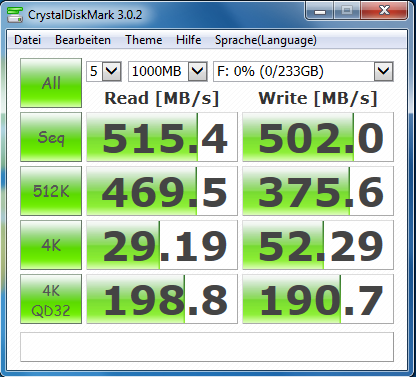Click the empty comment text field at bottom
The width and height of the screenshot is (416, 377).
click(207, 347)
